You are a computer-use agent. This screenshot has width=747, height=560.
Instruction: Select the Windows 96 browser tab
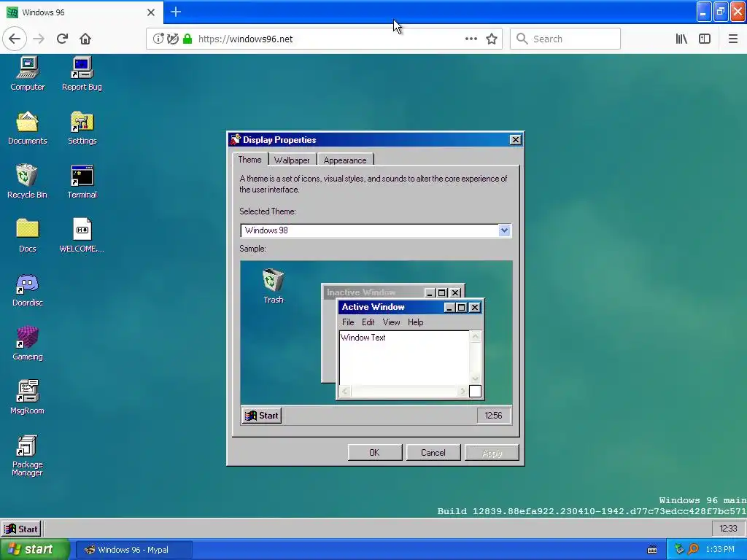pos(81,12)
